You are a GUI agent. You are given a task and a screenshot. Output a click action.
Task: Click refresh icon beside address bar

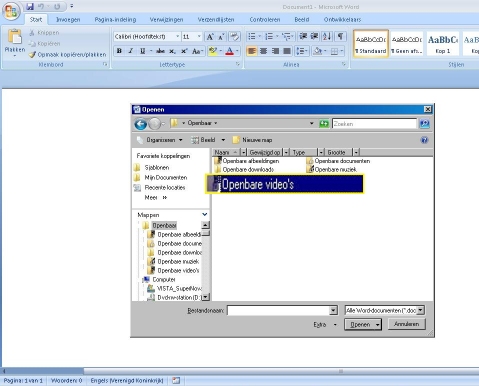pos(324,124)
